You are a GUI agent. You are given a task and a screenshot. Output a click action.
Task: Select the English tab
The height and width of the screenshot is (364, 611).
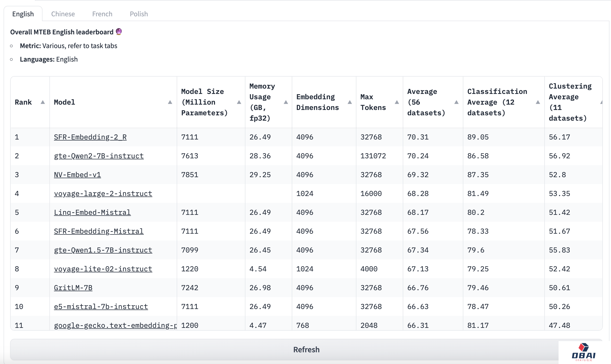click(23, 14)
